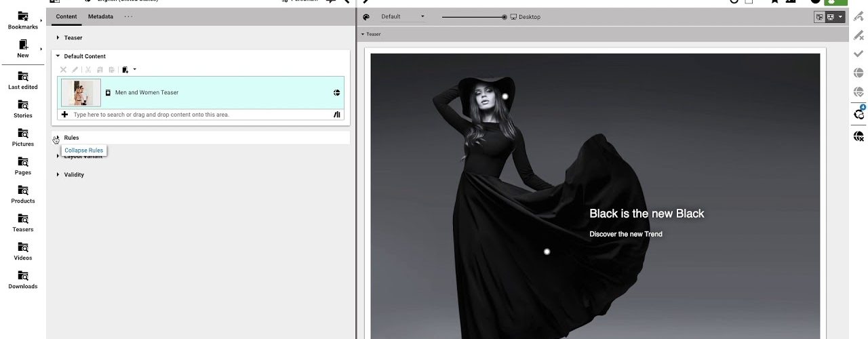The width and height of the screenshot is (868, 339).
Task: Open the library icon right of the search field
Action: 336,115
